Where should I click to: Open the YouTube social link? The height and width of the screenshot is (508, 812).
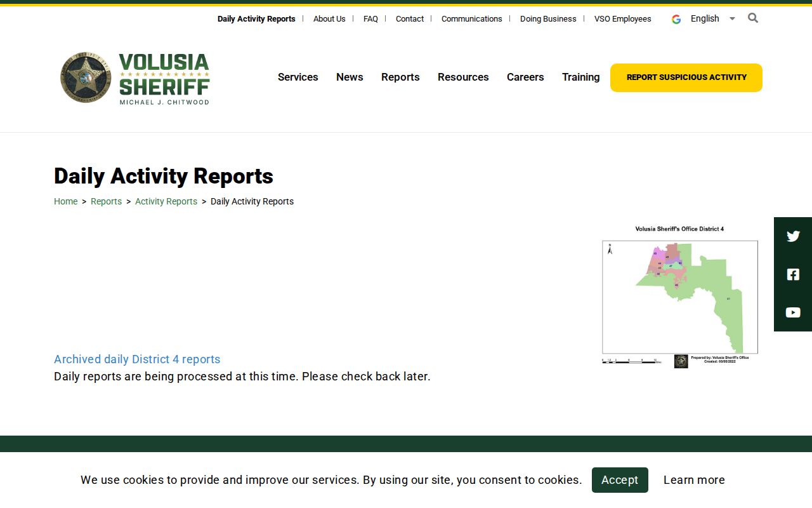(x=793, y=312)
